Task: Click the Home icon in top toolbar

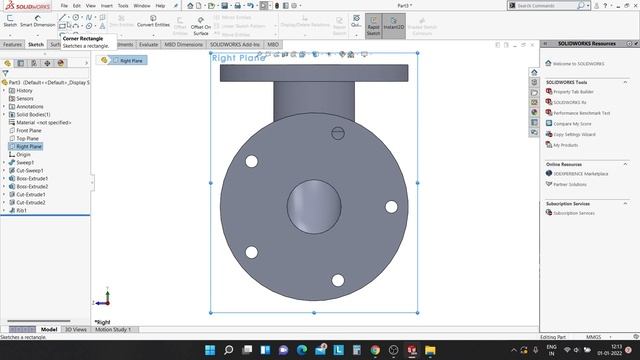Action: point(190,6)
